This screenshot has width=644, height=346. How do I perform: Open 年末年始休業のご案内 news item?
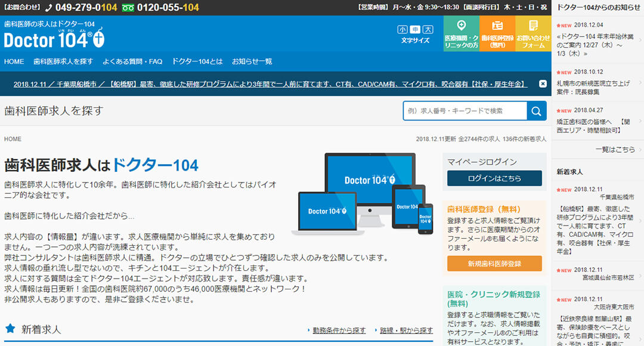pos(598,40)
